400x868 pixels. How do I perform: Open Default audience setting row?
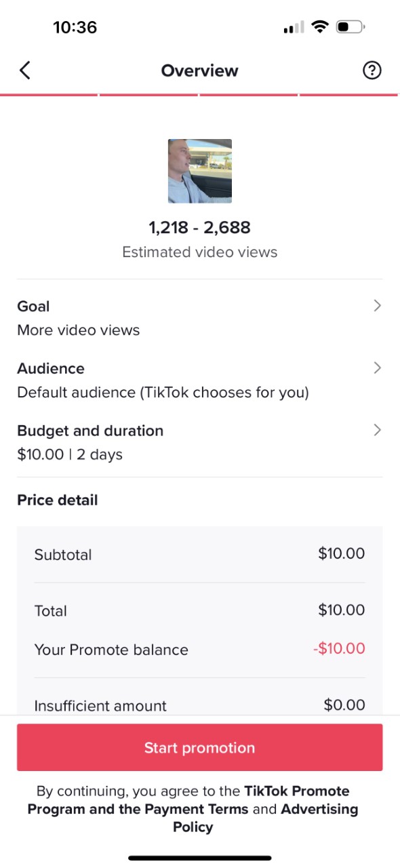(200, 380)
